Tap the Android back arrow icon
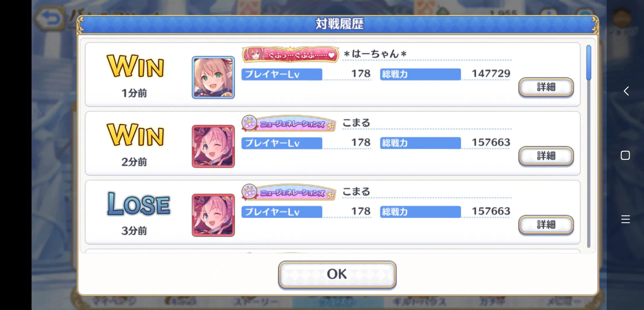This screenshot has width=644, height=310. point(626,91)
